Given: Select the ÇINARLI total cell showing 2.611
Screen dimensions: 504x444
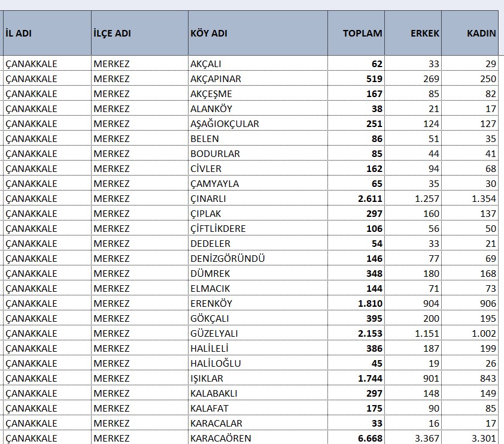Looking at the screenshot, I should 370,198.
